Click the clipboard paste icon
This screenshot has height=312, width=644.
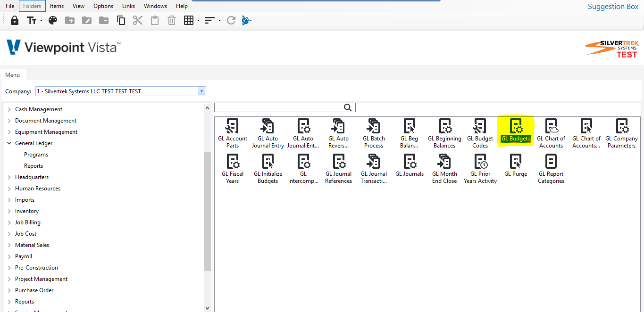tap(155, 20)
